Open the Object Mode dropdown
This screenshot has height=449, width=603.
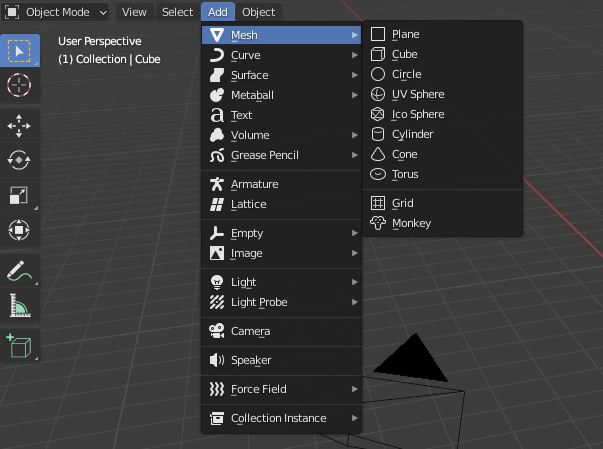(55, 12)
